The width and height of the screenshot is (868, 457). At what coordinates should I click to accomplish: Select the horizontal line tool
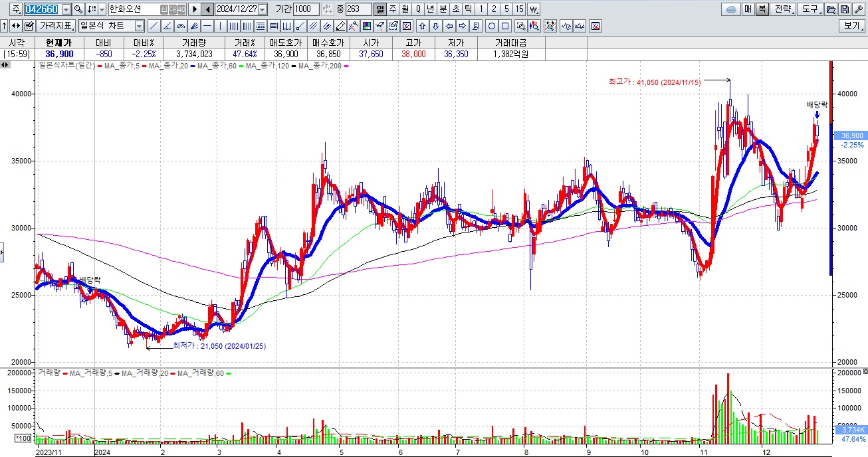tap(207, 26)
